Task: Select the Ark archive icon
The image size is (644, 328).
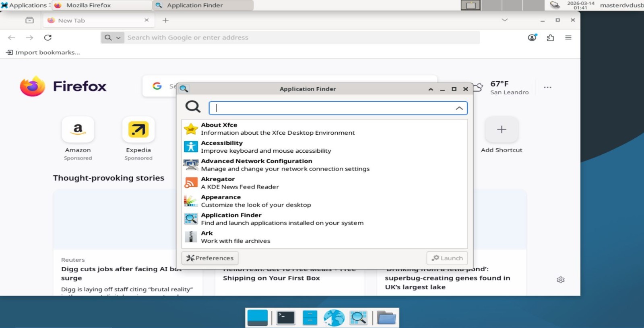Action: [x=191, y=237]
